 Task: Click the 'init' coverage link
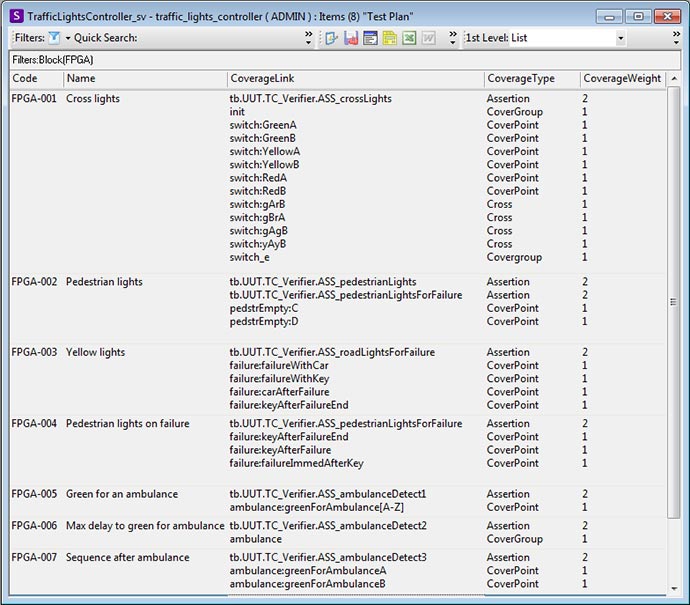(237, 112)
